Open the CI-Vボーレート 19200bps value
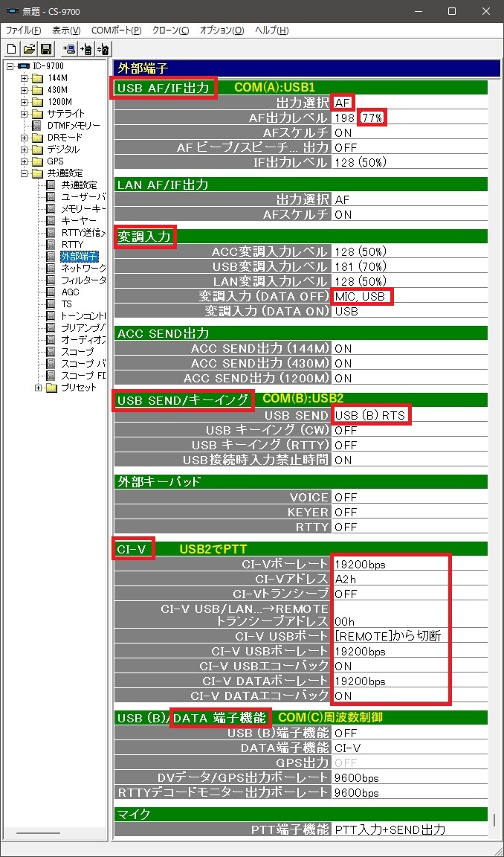Screen dimensions: 504x857 (x=360, y=564)
